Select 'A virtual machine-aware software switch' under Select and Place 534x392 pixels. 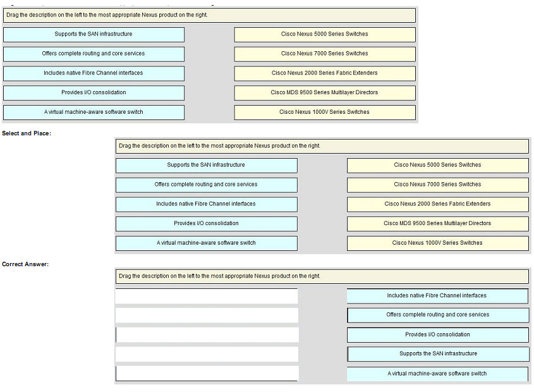(207, 243)
